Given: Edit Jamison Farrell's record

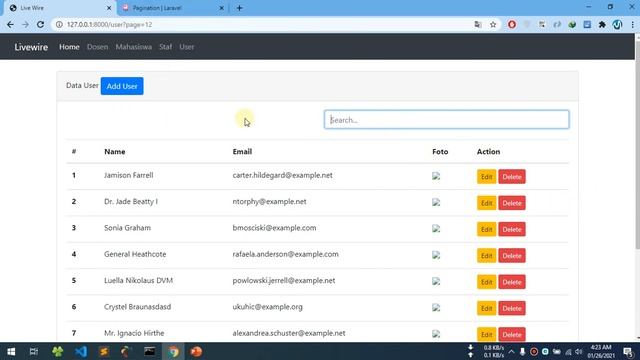Looking at the screenshot, I should tap(487, 177).
